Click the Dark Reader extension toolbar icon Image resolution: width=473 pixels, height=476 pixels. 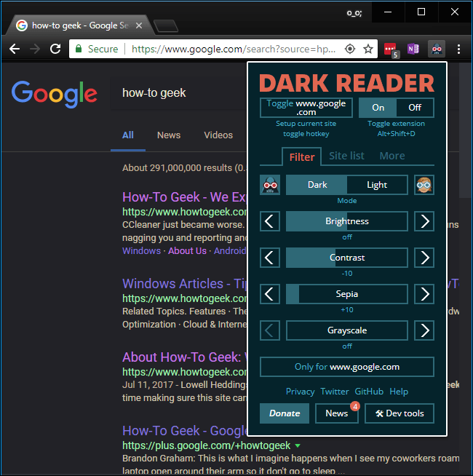437,49
